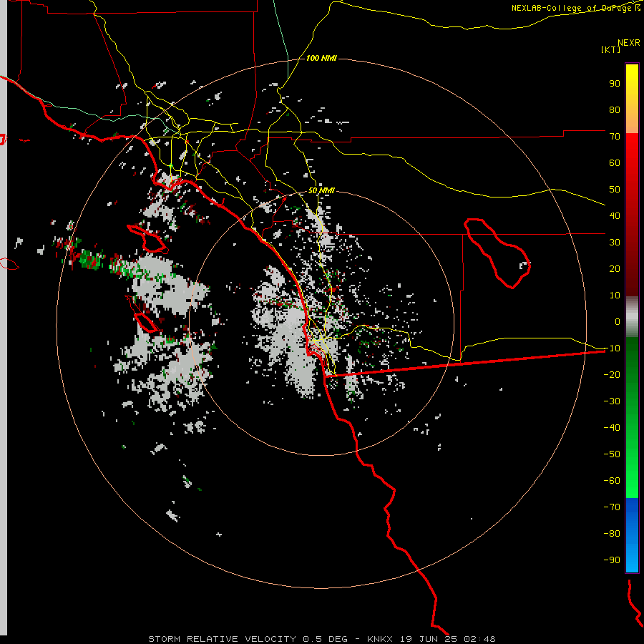Click the -90 value on the velocity scale
The width and height of the screenshot is (644, 644).
[612, 560]
